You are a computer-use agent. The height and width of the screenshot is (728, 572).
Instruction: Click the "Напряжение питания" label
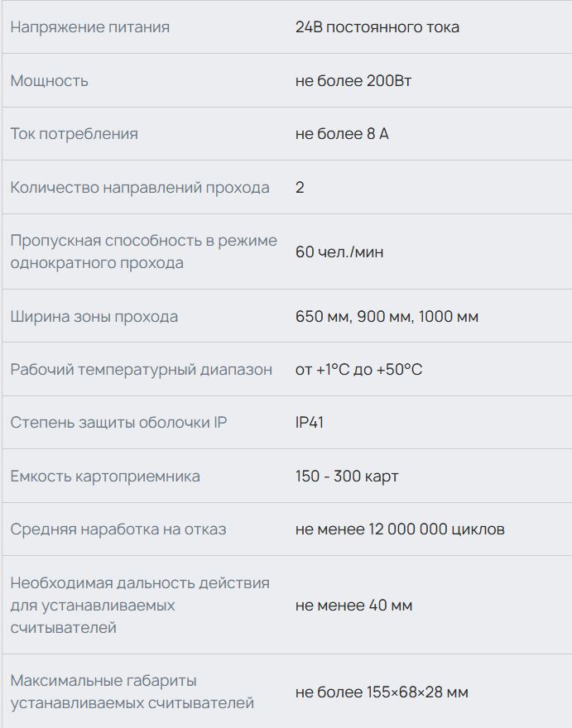point(89,27)
